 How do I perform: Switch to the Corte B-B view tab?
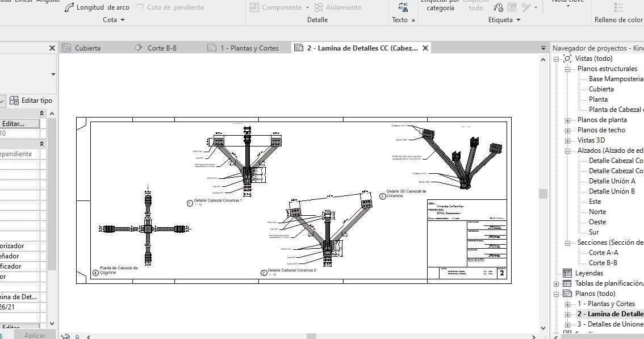click(156, 48)
